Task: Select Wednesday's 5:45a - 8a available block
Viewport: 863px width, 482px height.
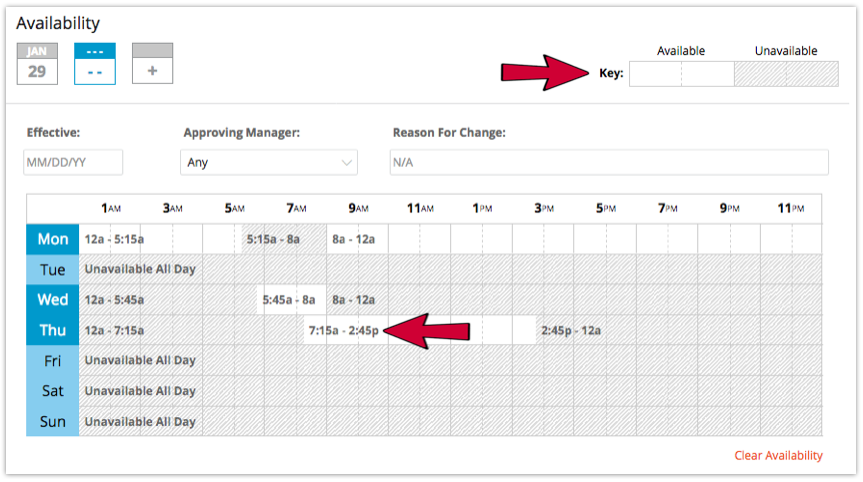Action: coord(292,300)
